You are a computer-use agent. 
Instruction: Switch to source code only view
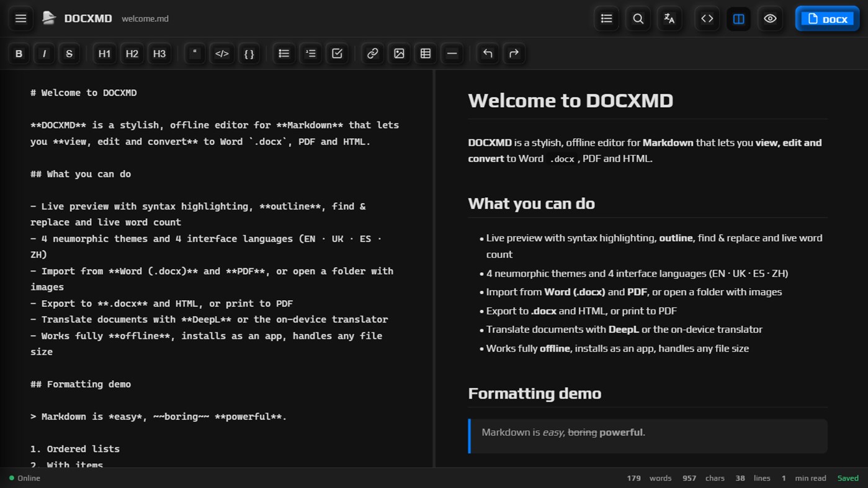tap(707, 19)
